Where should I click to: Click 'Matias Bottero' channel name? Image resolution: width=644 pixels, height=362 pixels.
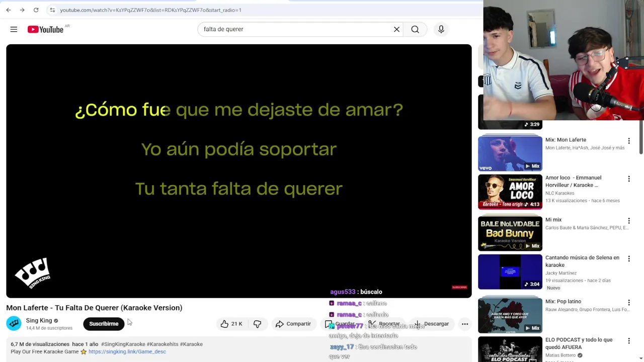560,355
